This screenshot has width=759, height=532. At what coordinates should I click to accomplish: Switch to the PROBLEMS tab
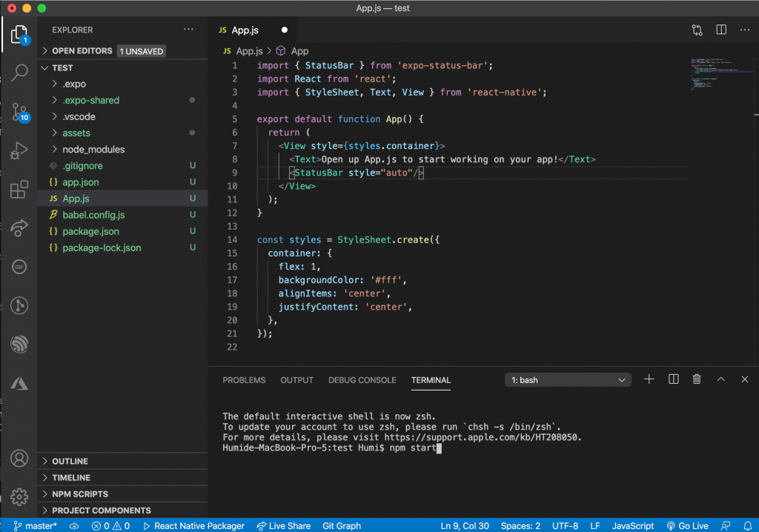(244, 380)
